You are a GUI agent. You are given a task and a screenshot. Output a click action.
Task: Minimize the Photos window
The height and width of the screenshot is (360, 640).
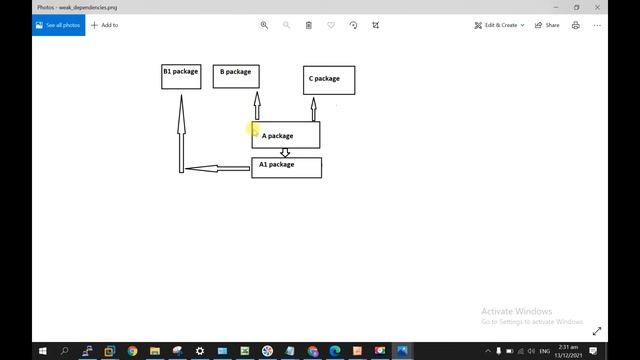click(556, 7)
